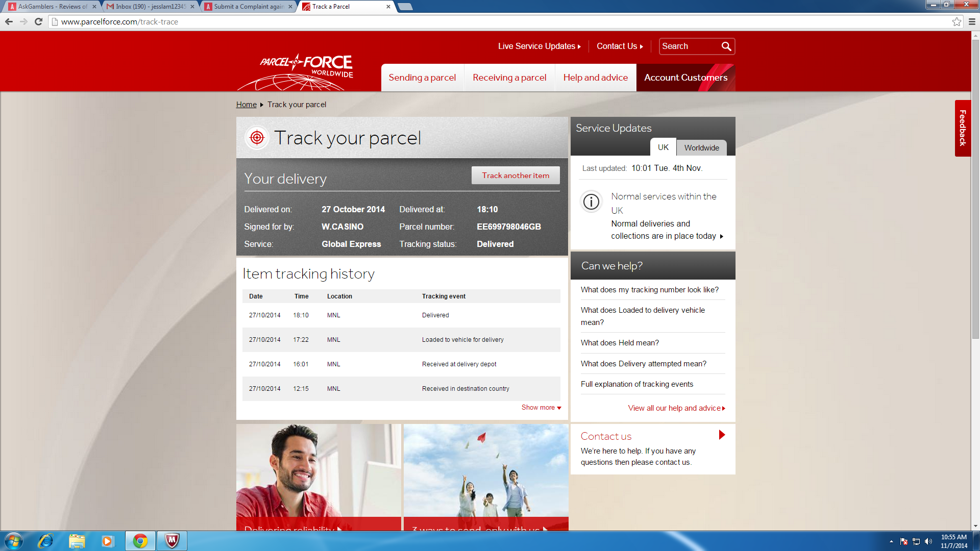Open the Chrome menu icon
The width and height of the screenshot is (980, 551).
click(x=972, y=21)
